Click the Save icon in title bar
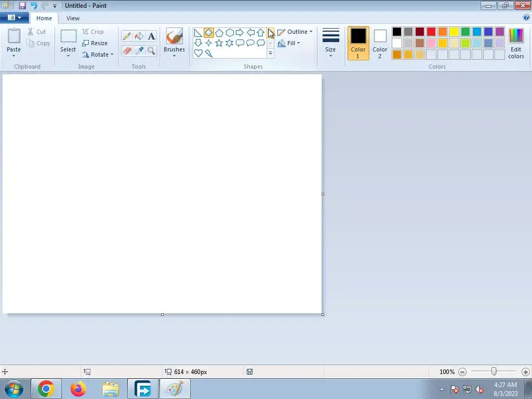Image resolution: width=532 pixels, height=399 pixels. 22,5
